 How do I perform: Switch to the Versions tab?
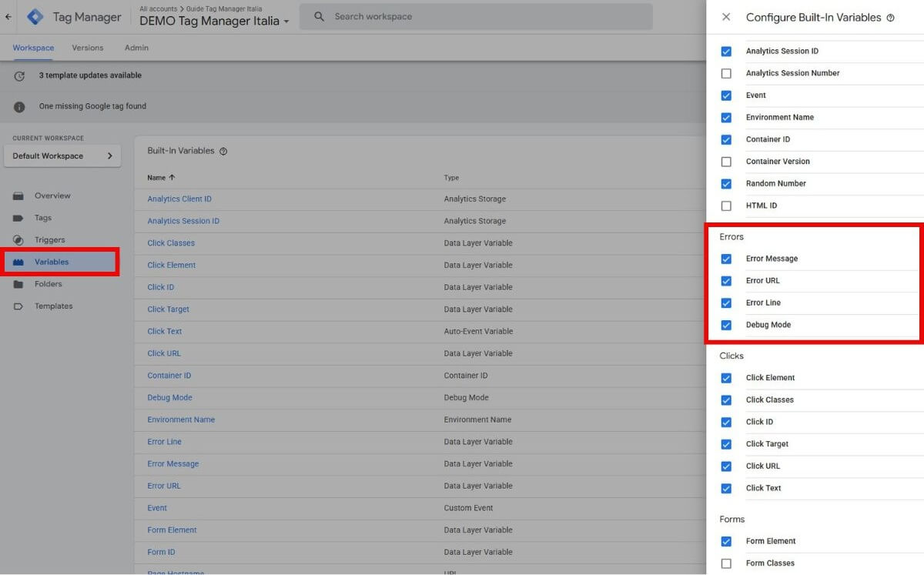click(87, 48)
